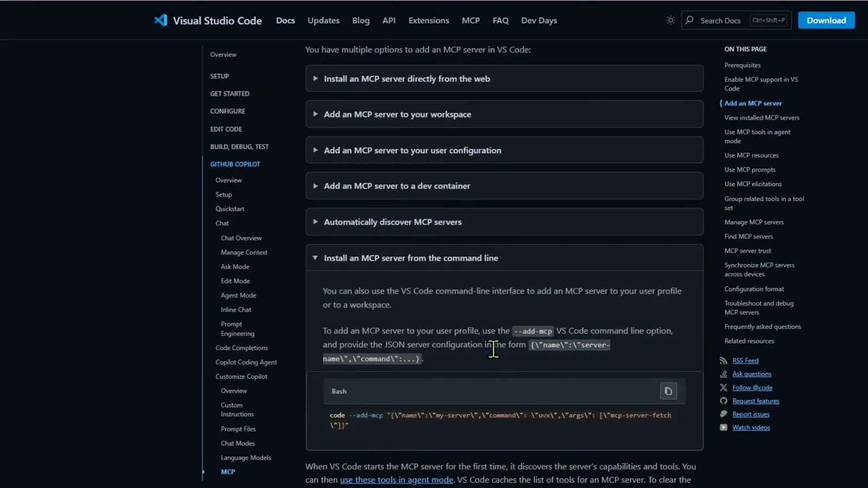Follow 'use these tools in agent mode' link
Screen dimensions: 868x488
397,480
